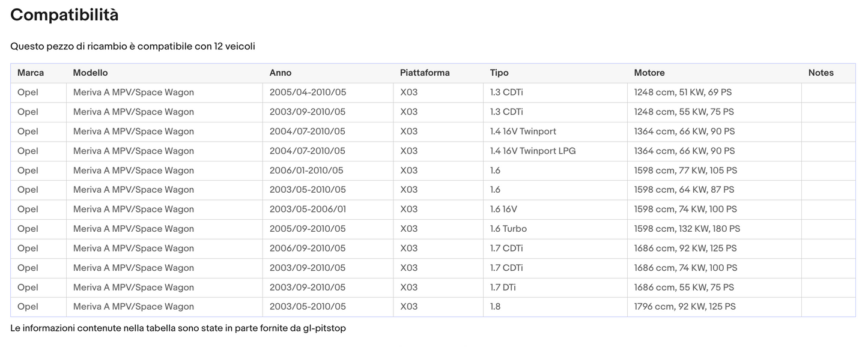Click the 1.4 16V Twinport LPG cell
Viewport: 868px width, 347px height.
[x=532, y=151]
